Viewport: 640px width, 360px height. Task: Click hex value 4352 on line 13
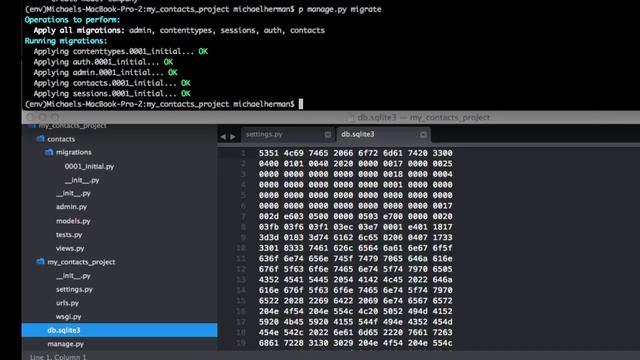(x=269, y=280)
